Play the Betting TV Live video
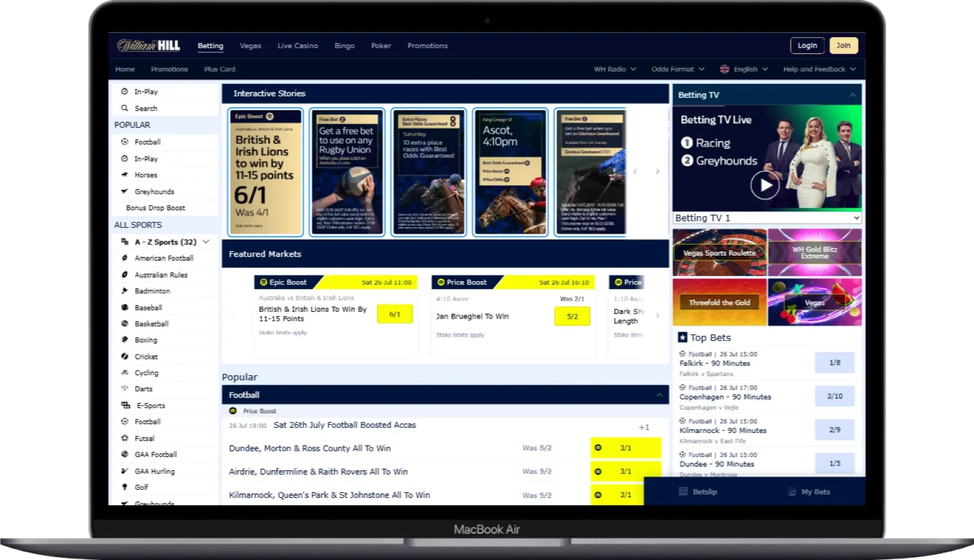The height and width of the screenshot is (560, 974). pyautogui.click(x=765, y=185)
